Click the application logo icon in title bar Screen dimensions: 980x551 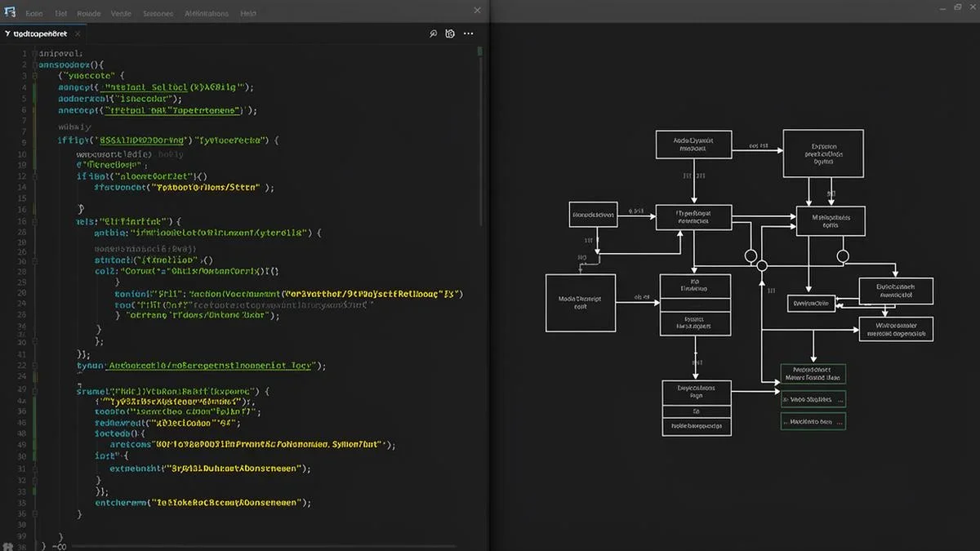click(9, 13)
